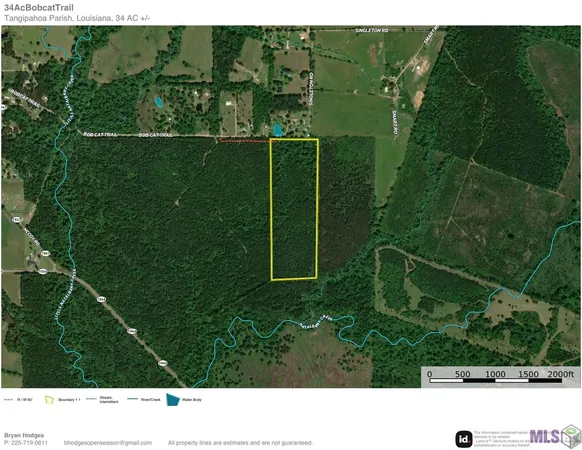Click the Water Body legend label
Screen dimensions: 582x450
192,400
